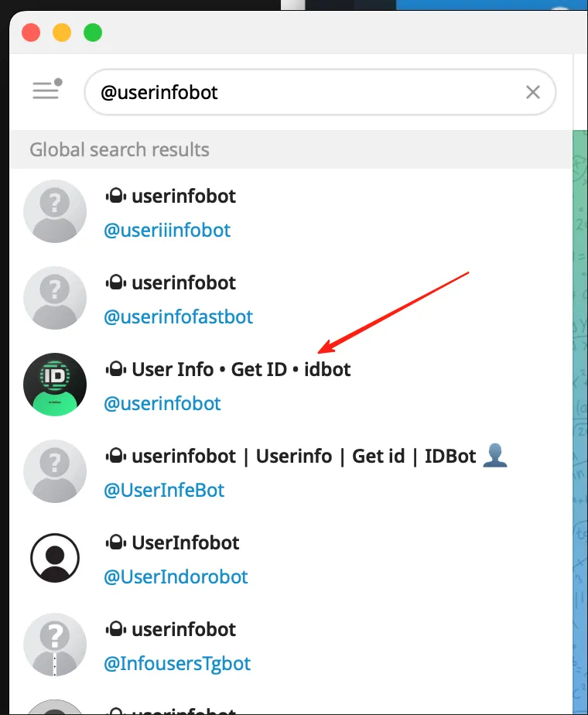Open 'userinfobot' title above @useriiinfobot

click(183, 196)
